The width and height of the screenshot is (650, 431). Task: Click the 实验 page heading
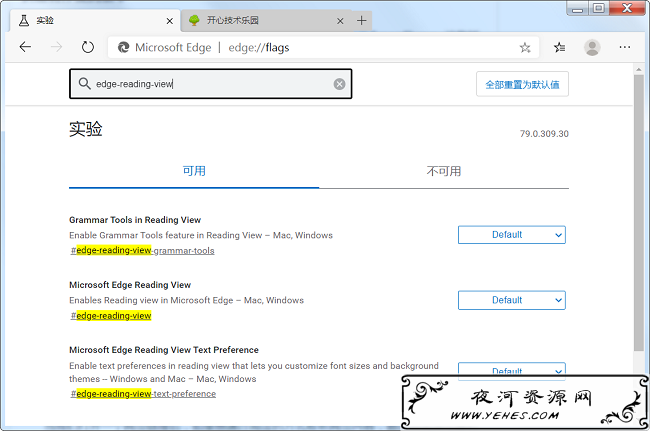pyautogui.click(x=86, y=129)
